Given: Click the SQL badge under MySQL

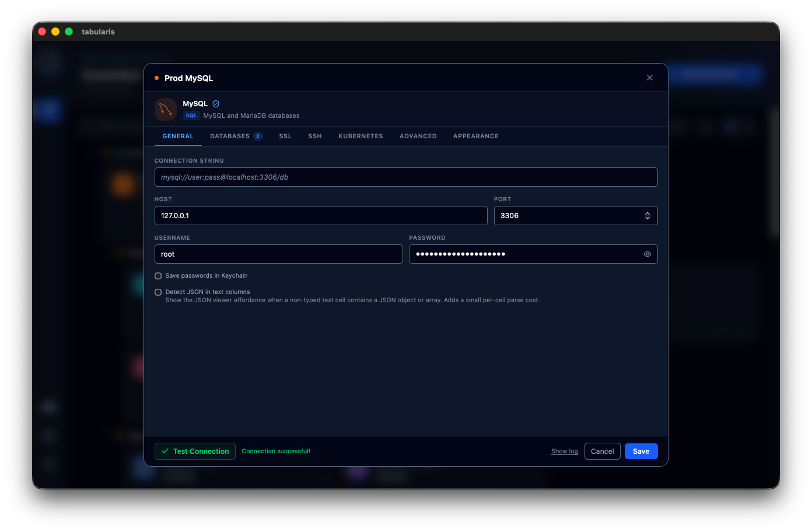Looking at the screenshot, I should coord(191,116).
